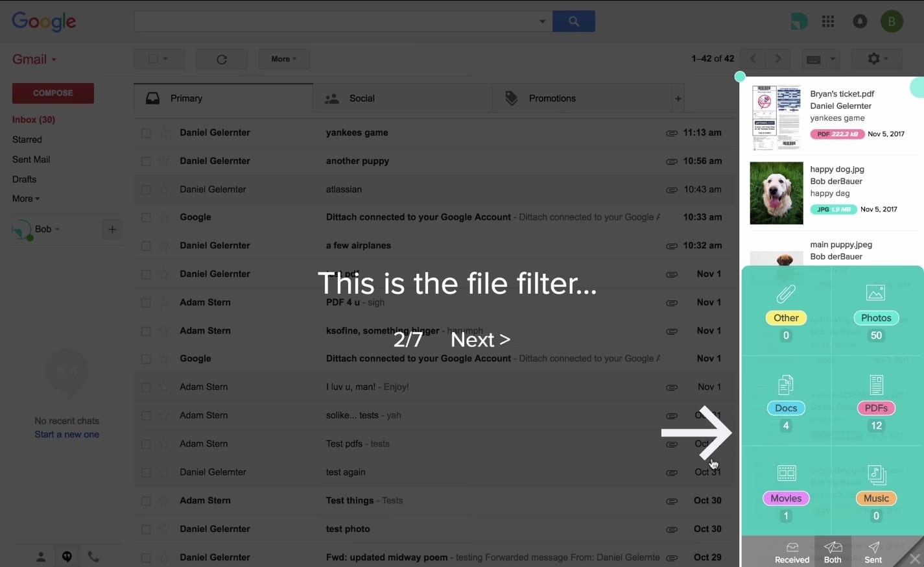Switch to the Promotions tab

(x=582, y=99)
